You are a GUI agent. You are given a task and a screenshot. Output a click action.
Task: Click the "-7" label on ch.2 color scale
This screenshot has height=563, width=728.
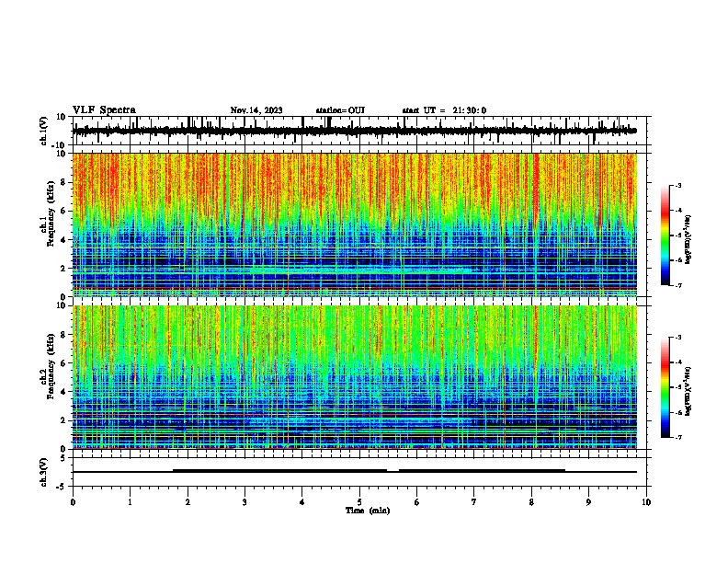(x=678, y=437)
